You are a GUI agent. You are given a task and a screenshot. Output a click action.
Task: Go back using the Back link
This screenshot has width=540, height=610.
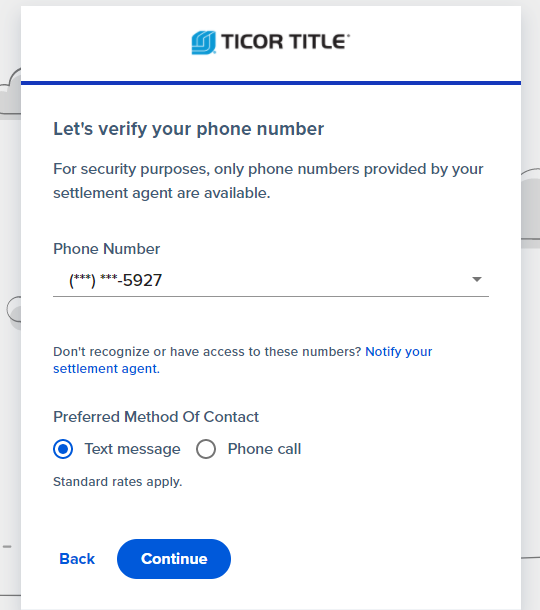point(77,559)
